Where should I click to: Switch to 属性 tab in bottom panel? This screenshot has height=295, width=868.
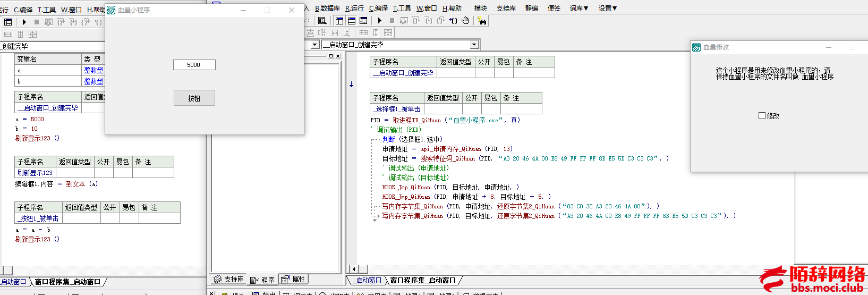[293, 279]
